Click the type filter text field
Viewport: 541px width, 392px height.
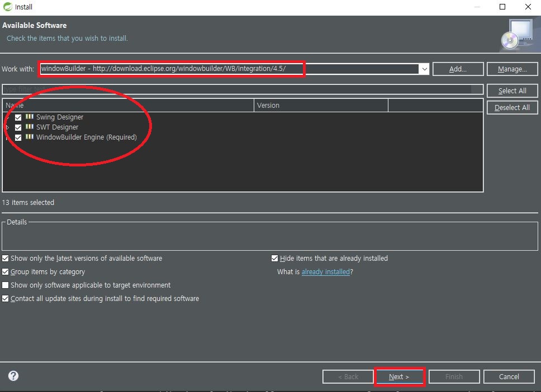(x=243, y=89)
